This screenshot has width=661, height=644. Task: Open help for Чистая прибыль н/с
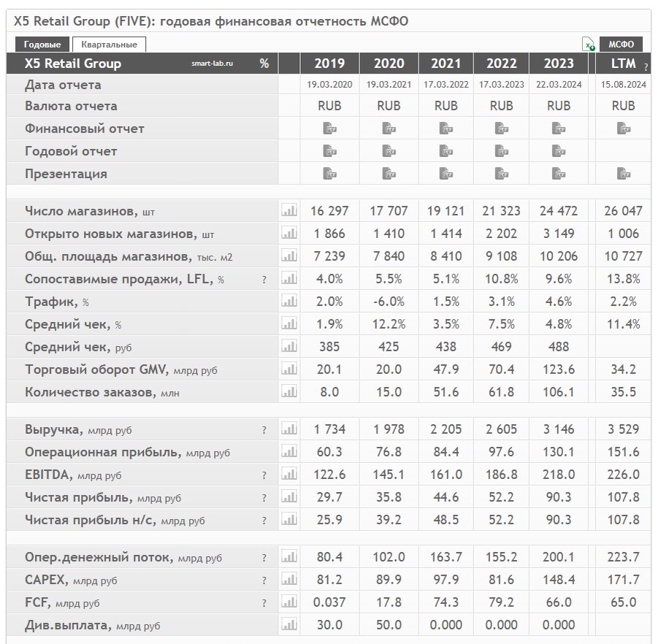click(264, 521)
